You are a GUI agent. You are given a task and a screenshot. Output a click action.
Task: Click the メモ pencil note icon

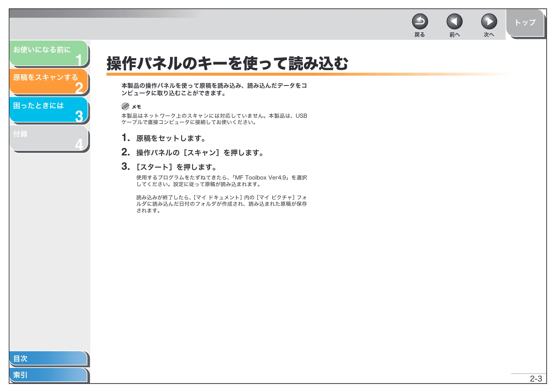125,106
